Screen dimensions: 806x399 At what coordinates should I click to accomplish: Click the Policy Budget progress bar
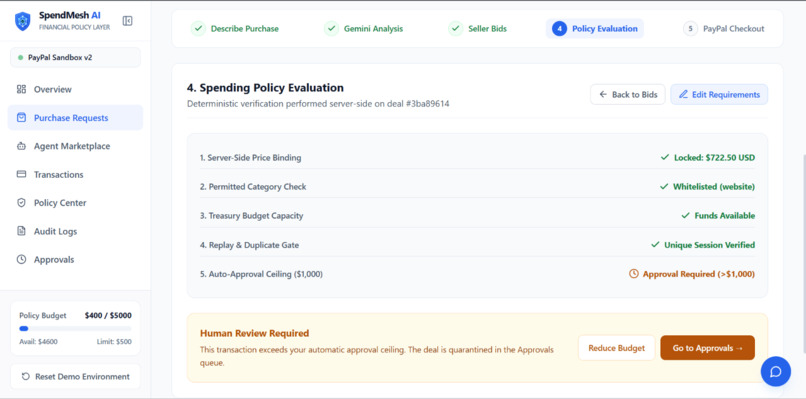(x=75, y=329)
